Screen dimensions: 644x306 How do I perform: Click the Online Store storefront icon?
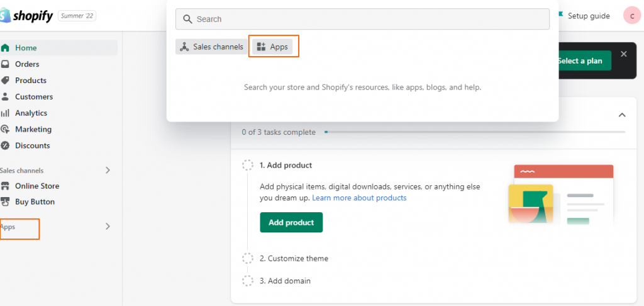click(x=5, y=186)
